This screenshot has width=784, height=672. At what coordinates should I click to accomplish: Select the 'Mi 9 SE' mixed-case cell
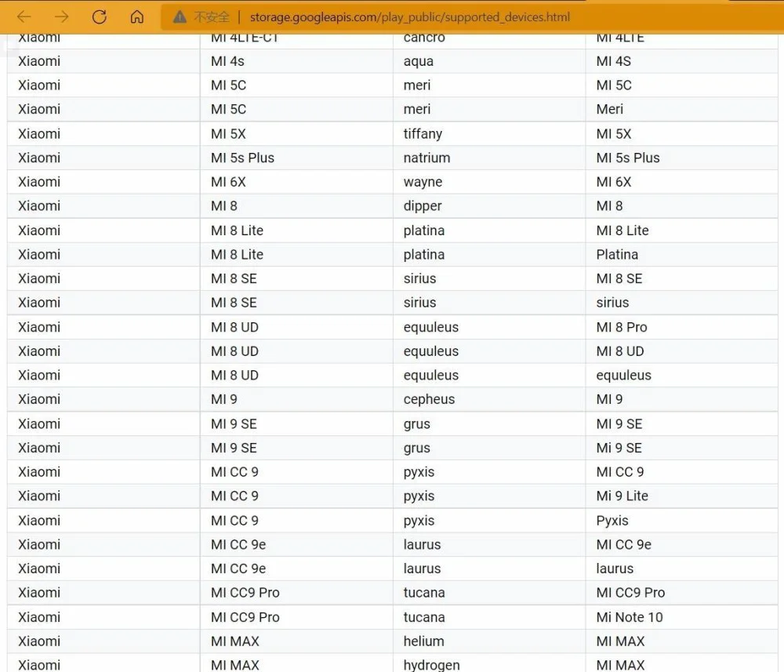681,448
